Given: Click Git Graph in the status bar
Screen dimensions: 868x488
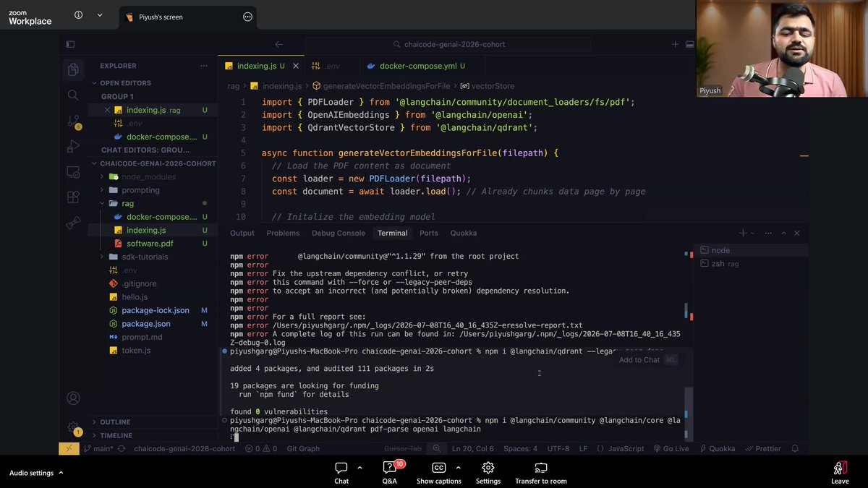Looking at the screenshot, I should click(303, 448).
